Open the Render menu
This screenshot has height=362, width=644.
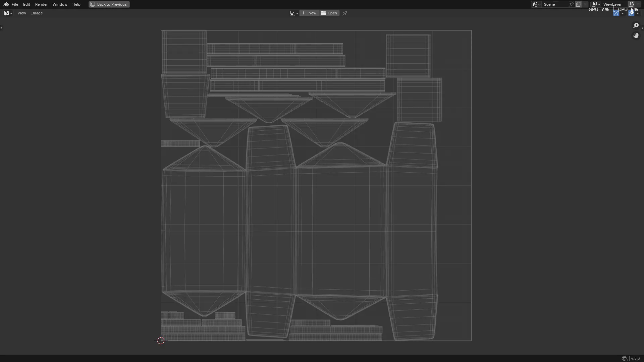[x=41, y=4]
